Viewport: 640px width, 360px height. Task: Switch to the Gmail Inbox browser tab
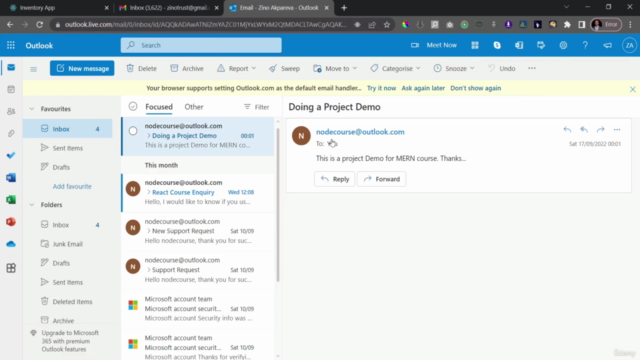[169, 8]
